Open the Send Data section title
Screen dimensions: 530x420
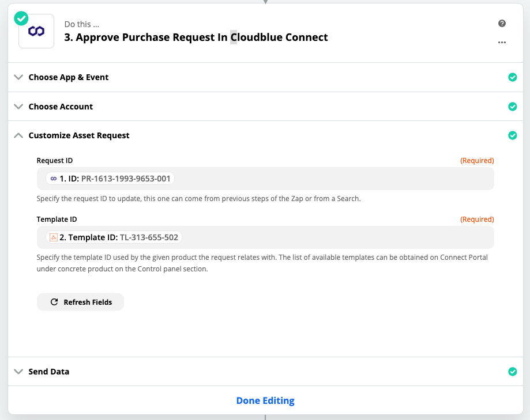(49, 372)
